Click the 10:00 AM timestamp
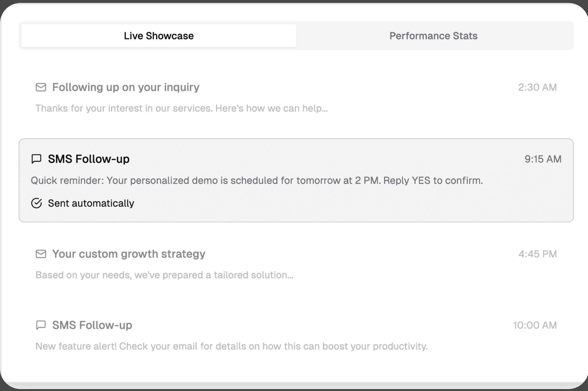 click(535, 325)
